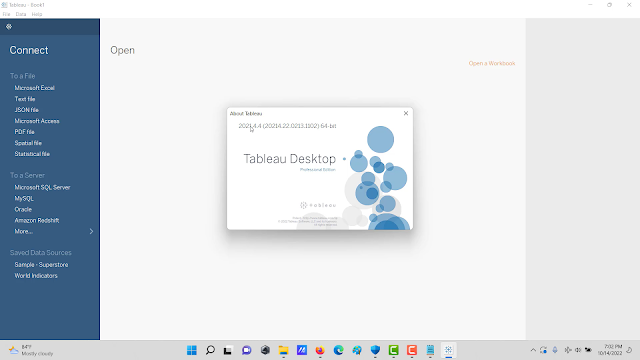Image resolution: width=640 pixels, height=360 pixels.
Task: Click the Tableau logo icon in sidebar header
Action: [9, 27]
